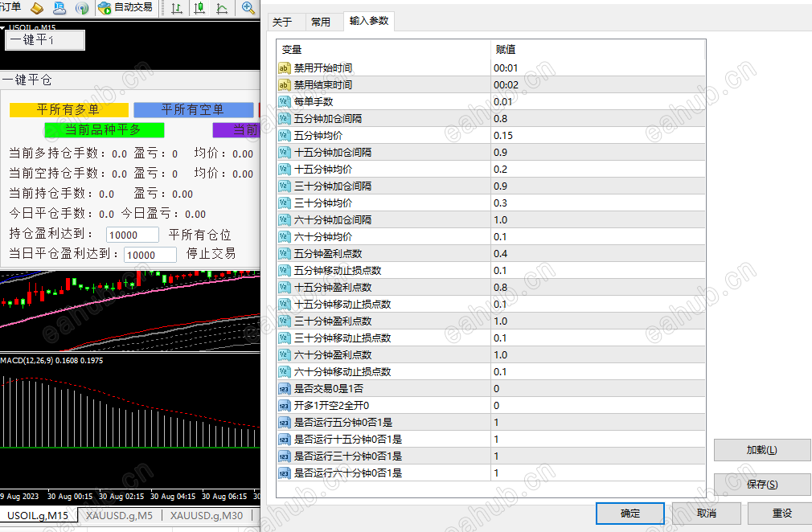Click the icon beside 五分钟均价
Image resolution: width=812 pixels, height=532 pixels.
pyautogui.click(x=284, y=136)
